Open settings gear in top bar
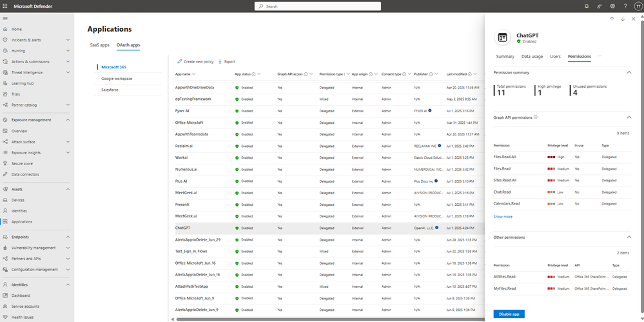644x322 pixels. (x=612, y=6)
